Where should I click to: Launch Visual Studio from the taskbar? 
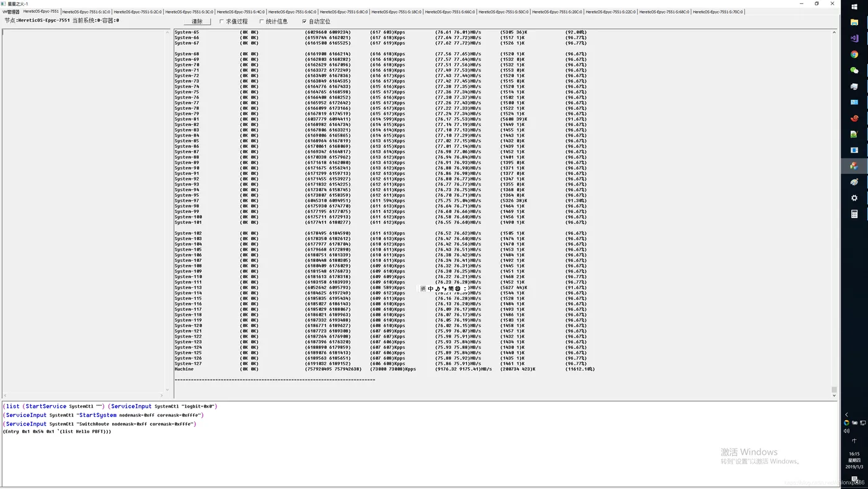click(x=854, y=38)
